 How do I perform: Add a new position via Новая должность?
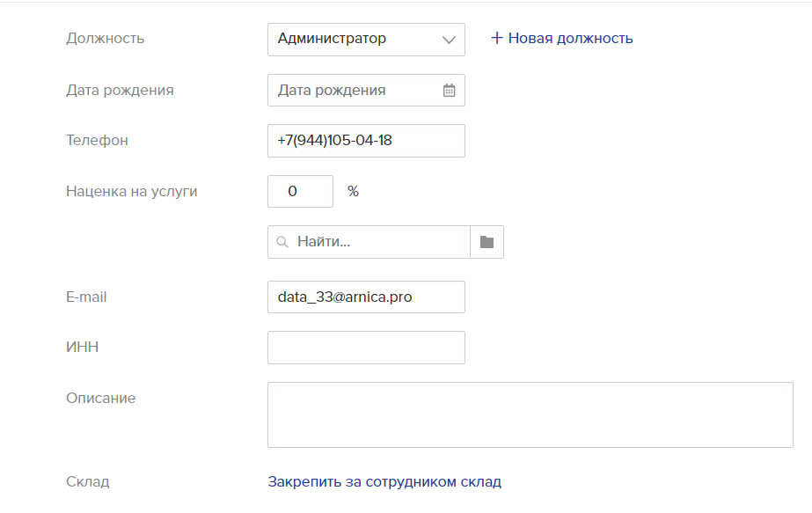point(562,38)
